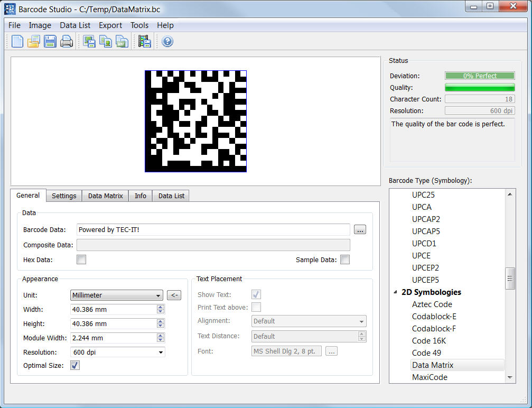Save the barcode file
The width and height of the screenshot is (532, 408).
[x=50, y=41]
